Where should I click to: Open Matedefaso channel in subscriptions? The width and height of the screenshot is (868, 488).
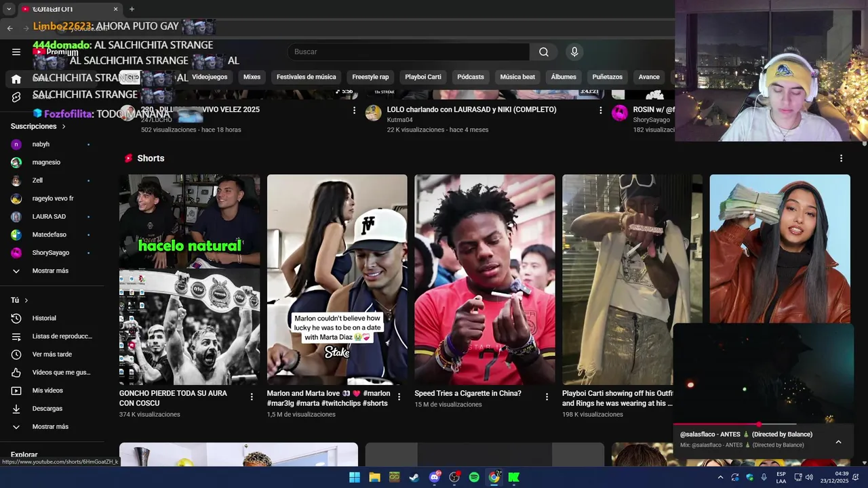[x=51, y=235]
